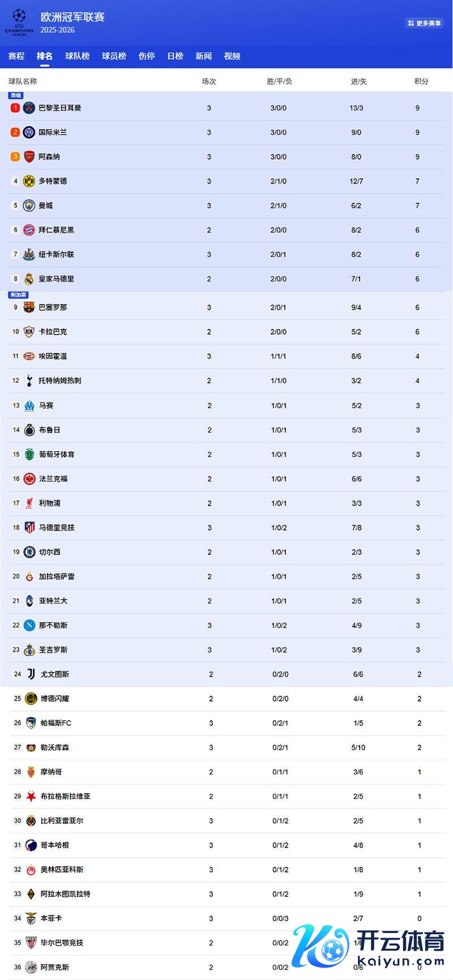The image size is (453, 980).
Task: Click the 积分 column header
Action: [421, 82]
